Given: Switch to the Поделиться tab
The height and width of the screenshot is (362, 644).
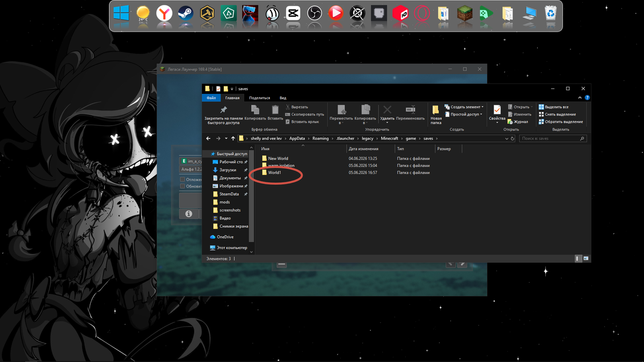Looking at the screenshot, I should (260, 98).
